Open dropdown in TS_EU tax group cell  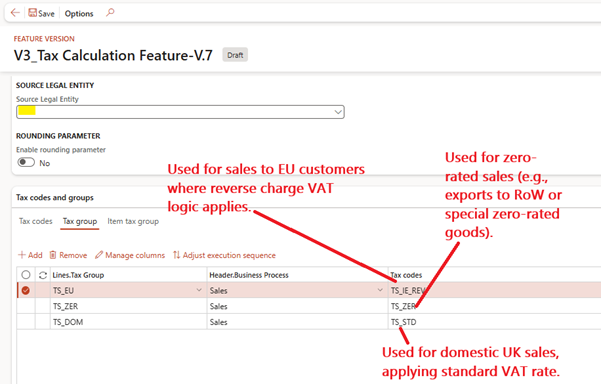click(x=199, y=290)
